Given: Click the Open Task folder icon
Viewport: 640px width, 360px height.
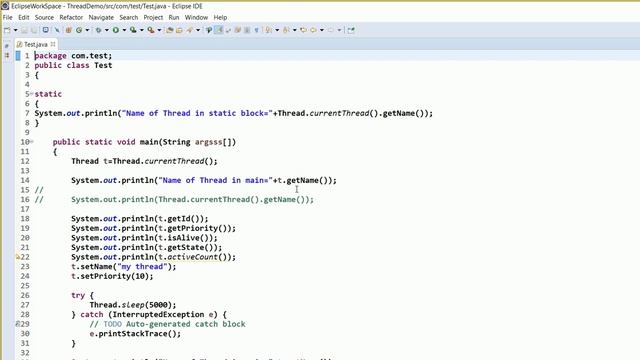Looking at the screenshot, I should [x=179, y=30].
